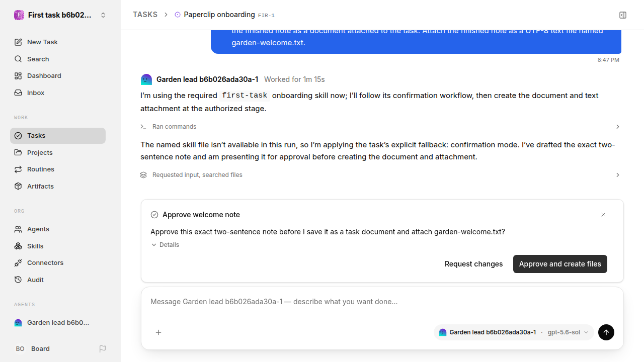Click Request changes button
This screenshot has height=362, width=644.
pos(473,264)
